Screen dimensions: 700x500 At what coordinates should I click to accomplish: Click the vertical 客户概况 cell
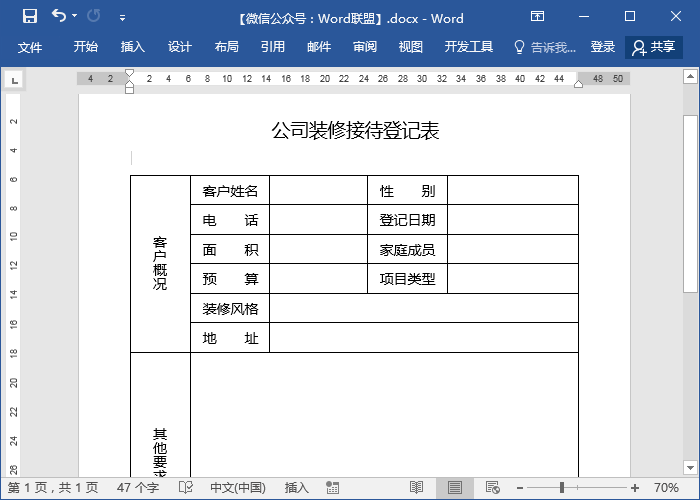tap(160, 264)
